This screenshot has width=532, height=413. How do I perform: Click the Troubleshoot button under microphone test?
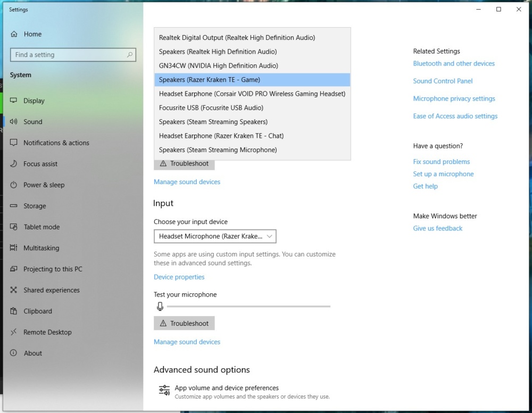pos(184,324)
